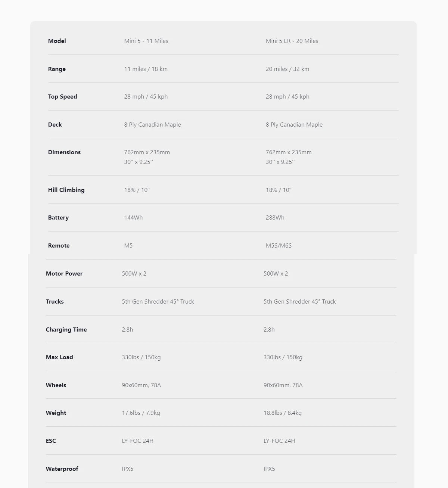Screen dimensions: 448x488
Task: Click the "Waterproof" row label
Action: (x=62, y=469)
